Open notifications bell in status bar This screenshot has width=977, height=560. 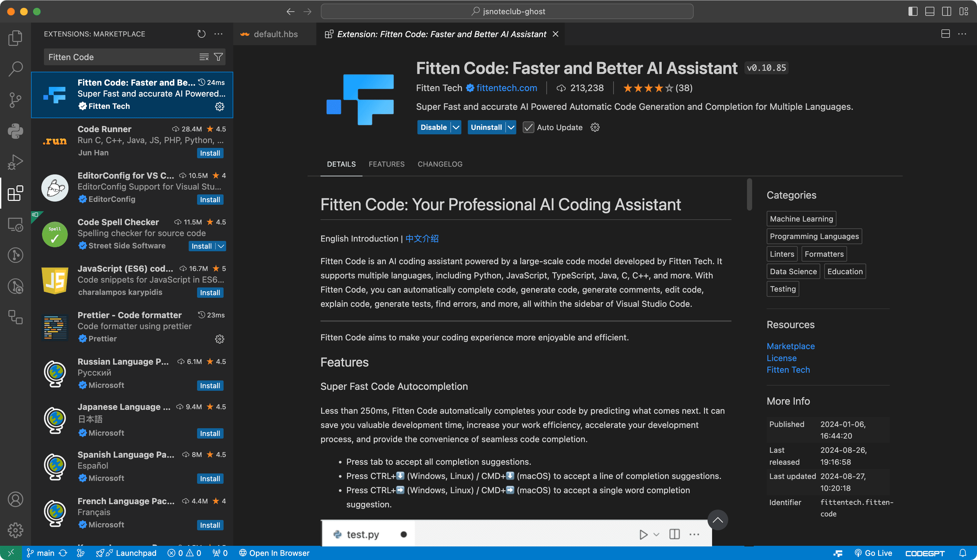(x=963, y=553)
